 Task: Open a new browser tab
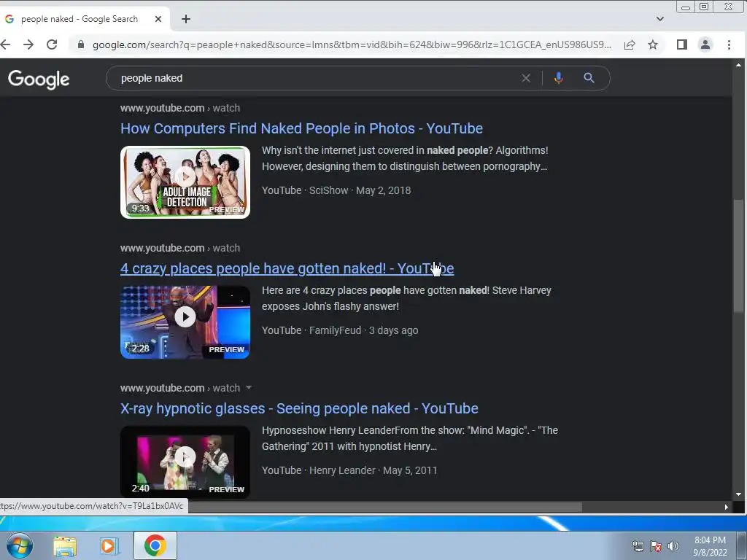tap(186, 19)
